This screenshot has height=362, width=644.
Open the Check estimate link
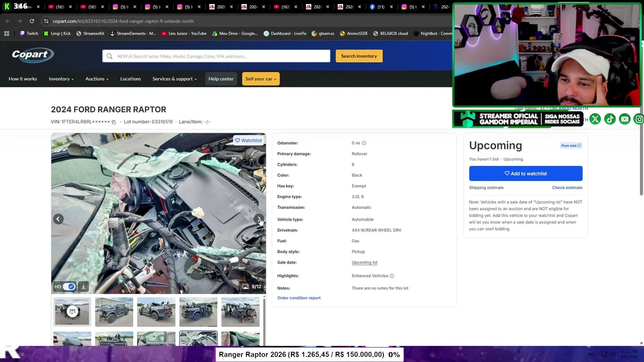(567, 188)
